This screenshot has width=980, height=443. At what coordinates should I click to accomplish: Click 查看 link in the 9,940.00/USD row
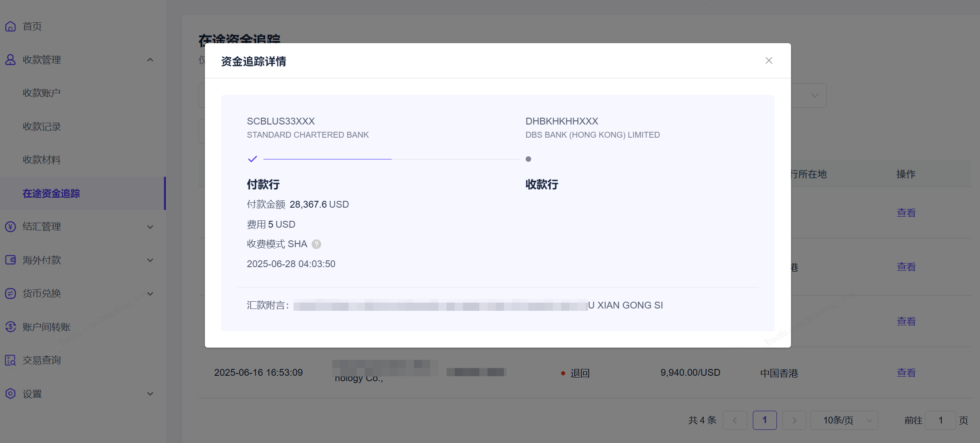[906, 373]
